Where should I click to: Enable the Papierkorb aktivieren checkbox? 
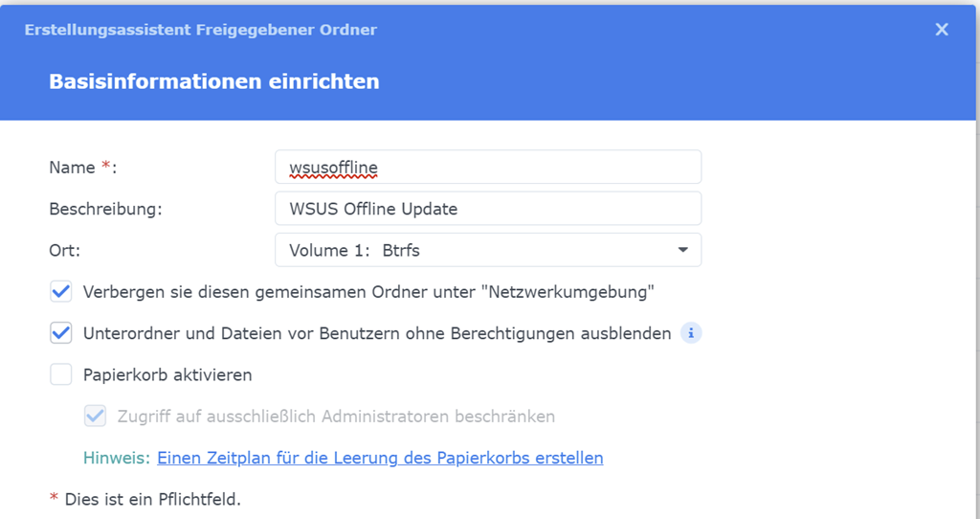61,374
